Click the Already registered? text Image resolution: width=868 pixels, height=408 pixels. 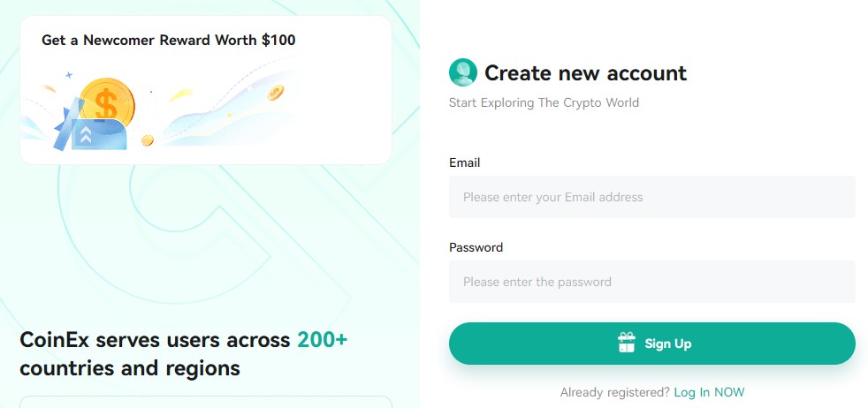[615, 392]
